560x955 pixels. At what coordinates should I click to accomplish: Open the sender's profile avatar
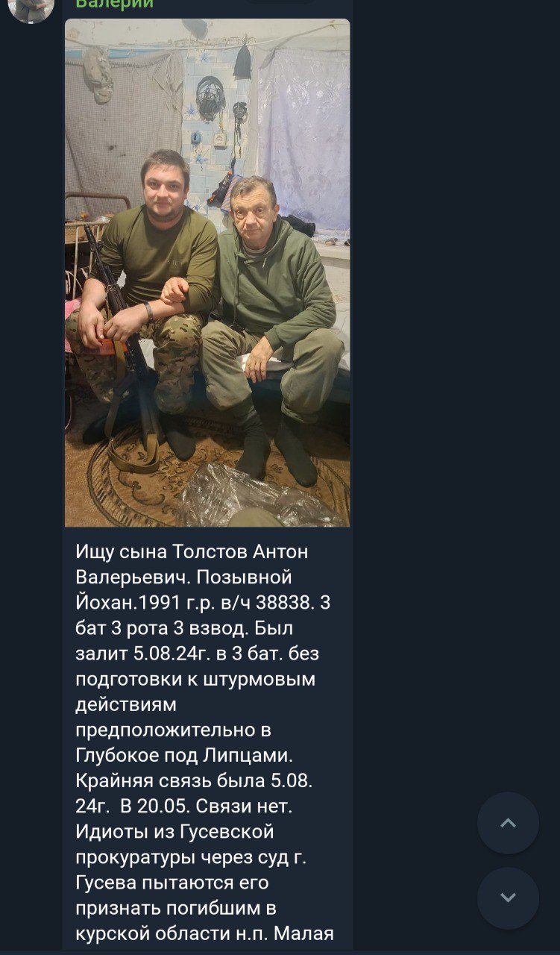pyautogui.click(x=31, y=9)
